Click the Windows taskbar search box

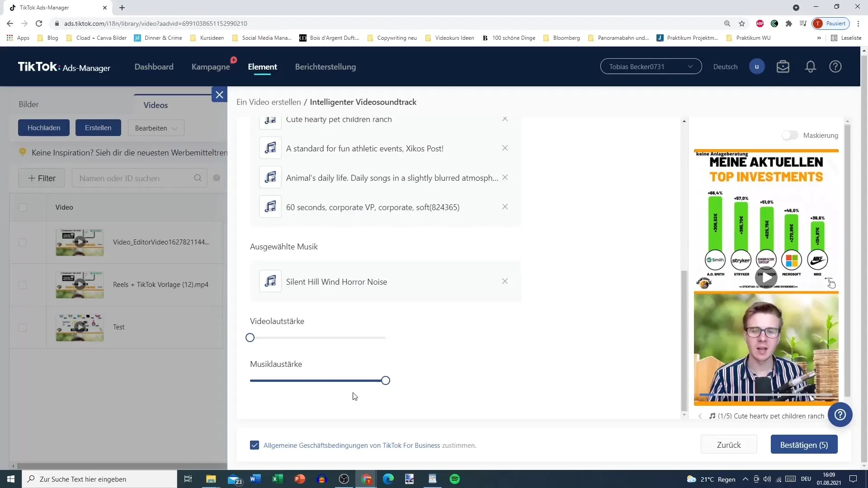pyautogui.click(x=99, y=479)
